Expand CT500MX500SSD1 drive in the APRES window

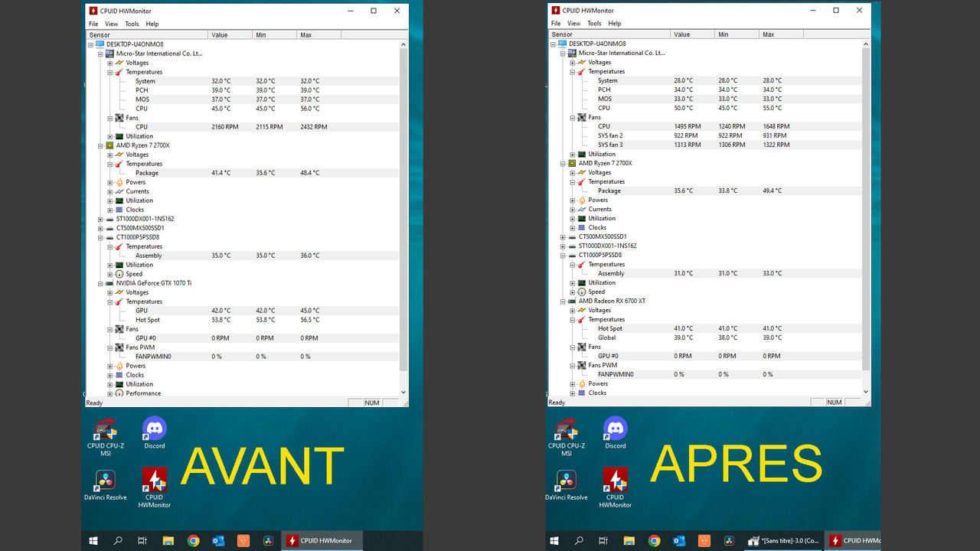point(563,236)
